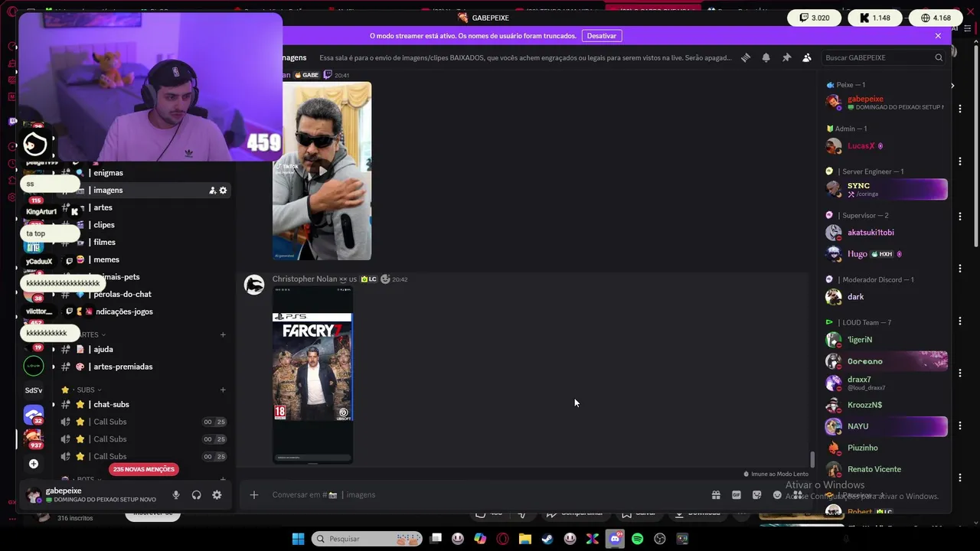Image resolution: width=980 pixels, height=551 pixels.
Task: Select member SYNC in member list
Action: point(885,189)
